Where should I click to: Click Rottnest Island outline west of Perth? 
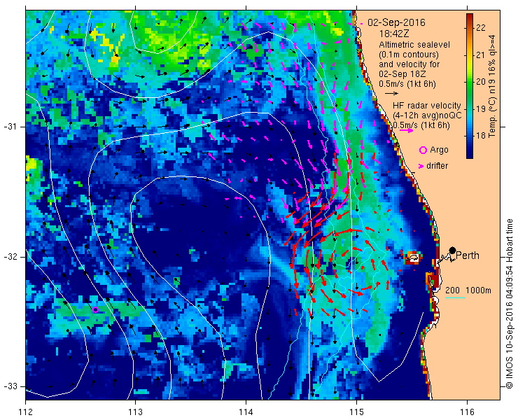click(413, 258)
